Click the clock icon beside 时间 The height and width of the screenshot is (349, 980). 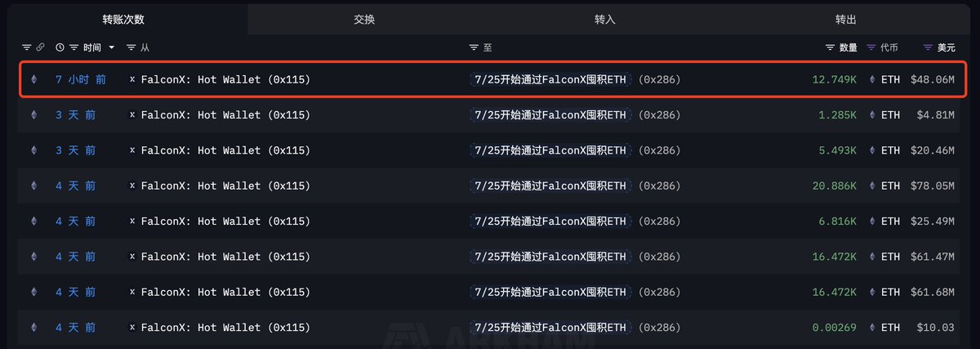[60, 48]
